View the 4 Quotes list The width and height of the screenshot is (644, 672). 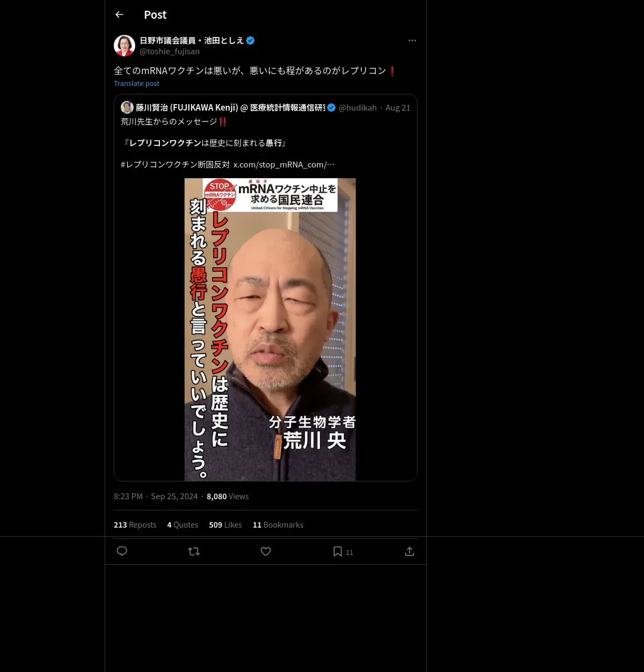point(182,525)
